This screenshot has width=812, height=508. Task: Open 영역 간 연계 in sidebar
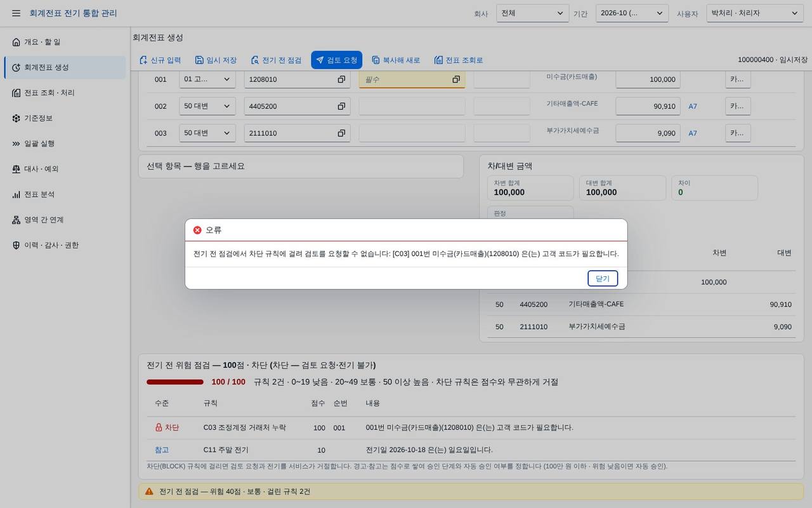pos(65,220)
